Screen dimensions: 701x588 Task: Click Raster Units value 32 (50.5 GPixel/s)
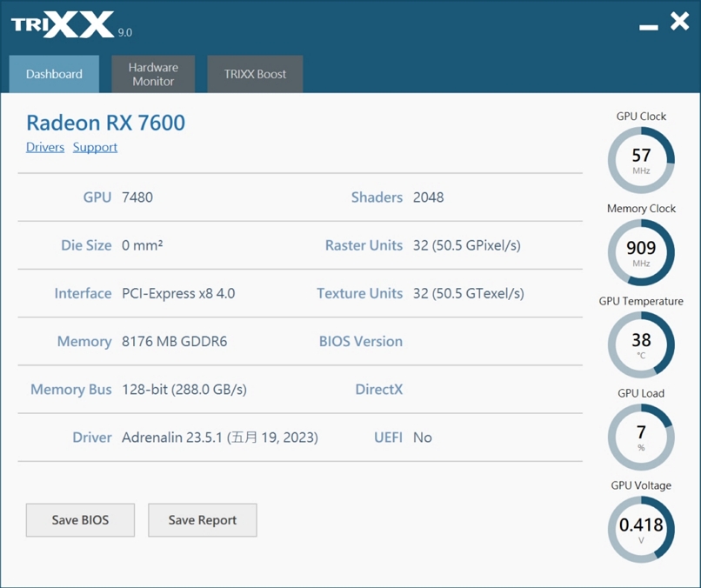[x=467, y=245]
